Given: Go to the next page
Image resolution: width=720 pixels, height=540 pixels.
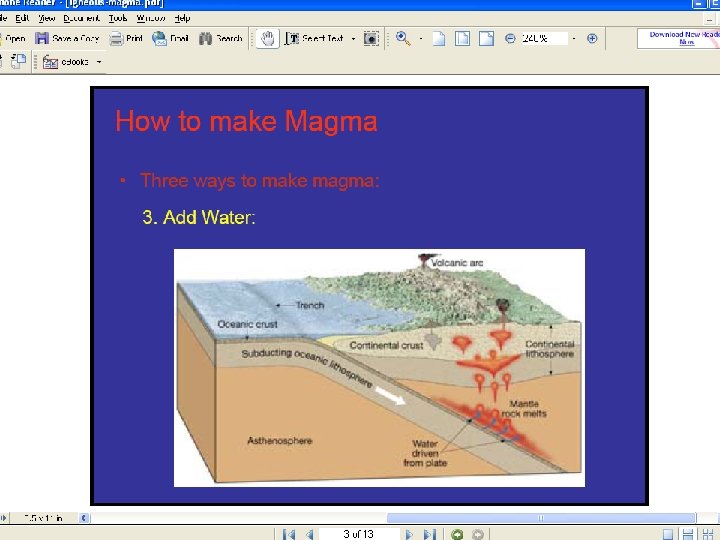Looking at the screenshot, I should pyautogui.click(x=409, y=534).
